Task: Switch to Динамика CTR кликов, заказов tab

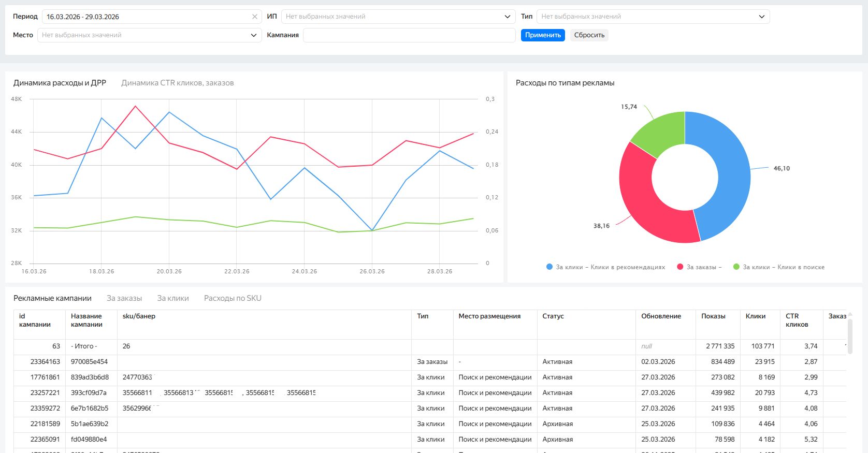Action: tap(177, 83)
